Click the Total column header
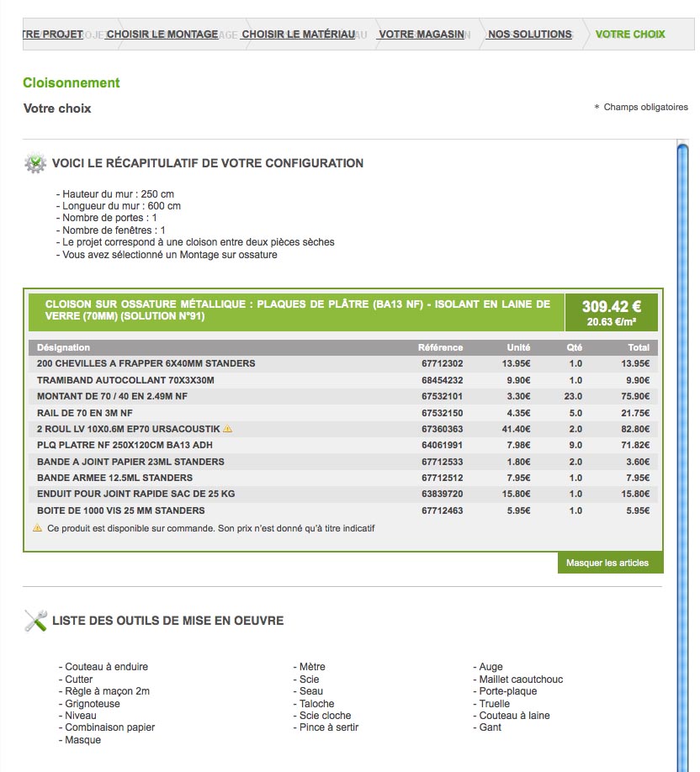Screen dimensions: 700x772 click(638, 347)
